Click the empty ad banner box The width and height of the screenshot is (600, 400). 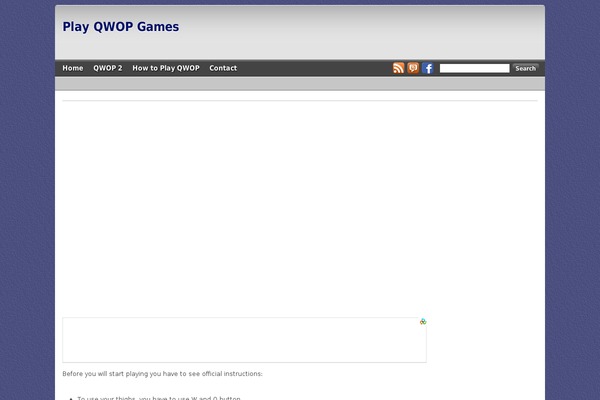click(245, 340)
